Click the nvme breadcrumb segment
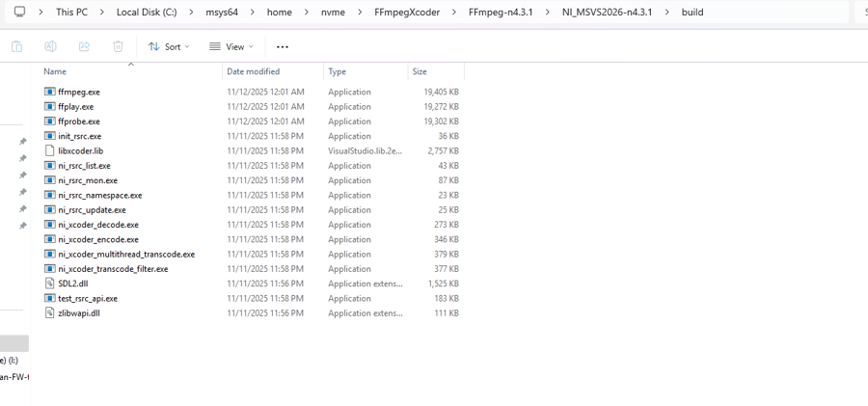The width and height of the screenshot is (868, 406). click(x=333, y=12)
